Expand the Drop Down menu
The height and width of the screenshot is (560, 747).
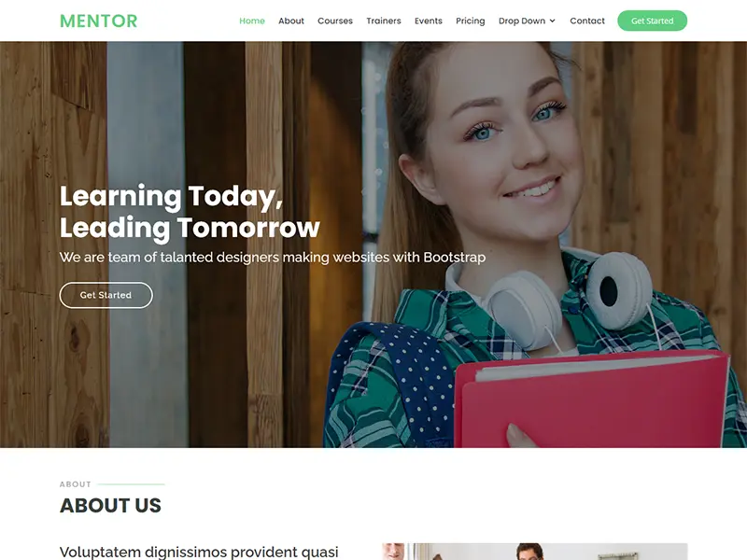(527, 21)
